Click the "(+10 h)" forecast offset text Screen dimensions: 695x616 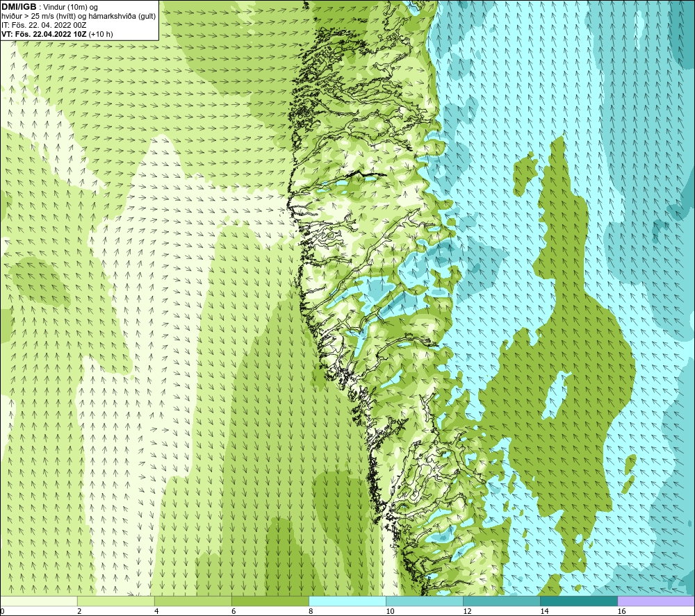tap(101, 34)
